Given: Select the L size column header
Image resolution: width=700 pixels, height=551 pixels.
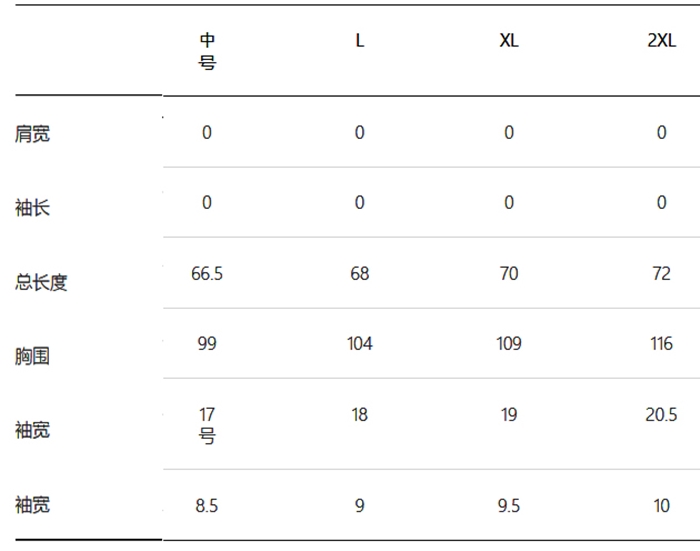Looking at the screenshot, I should (360, 41).
